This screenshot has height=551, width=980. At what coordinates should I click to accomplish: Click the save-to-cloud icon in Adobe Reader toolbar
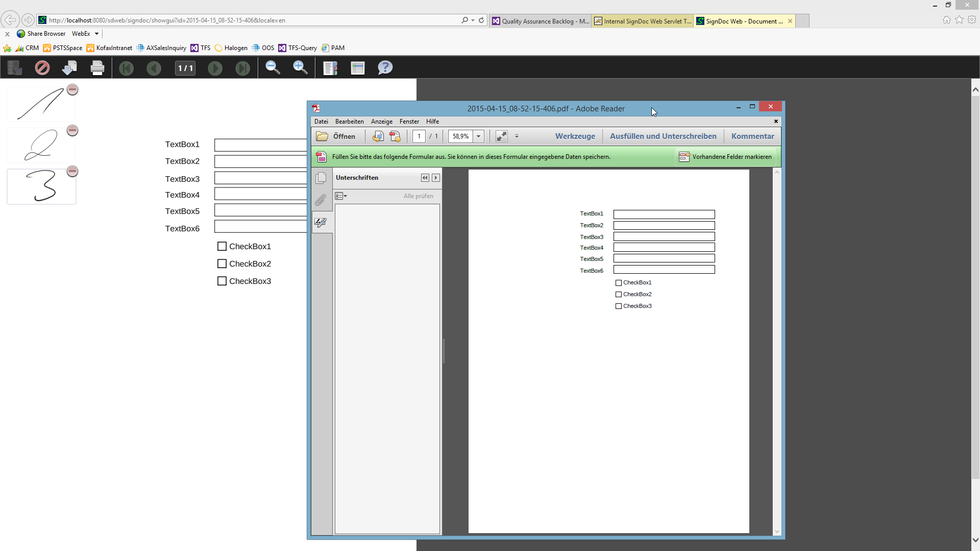pyautogui.click(x=378, y=136)
